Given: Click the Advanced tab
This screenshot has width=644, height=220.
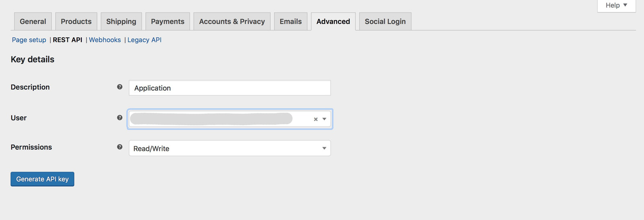Looking at the screenshot, I should pyautogui.click(x=333, y=22).
